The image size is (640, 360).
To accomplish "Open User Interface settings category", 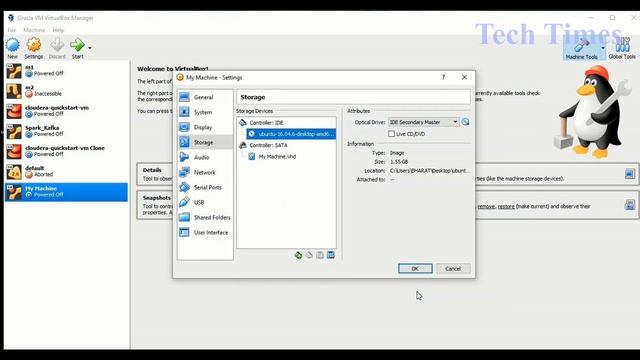I will 205,232.
